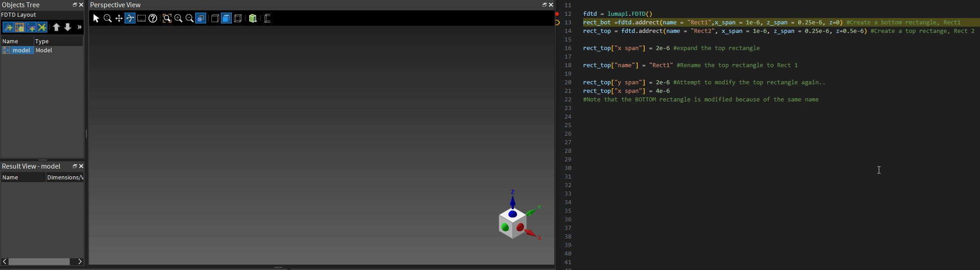The image size is (980, 270).
Task: Move object up in Objects Tree
Action: click(56, 27)
